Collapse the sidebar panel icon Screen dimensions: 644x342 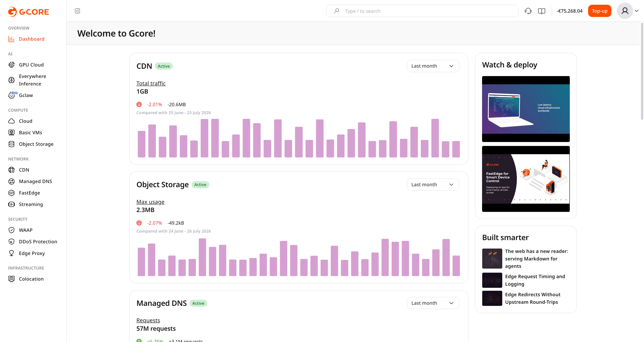coord(78,11)
